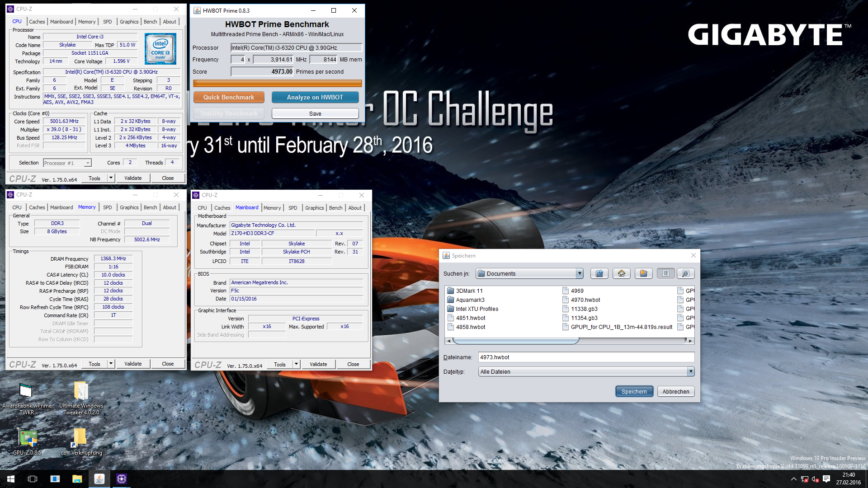Select the 11354.gb3 file
Screen dimensions: 868x488
tap(580, 318)
